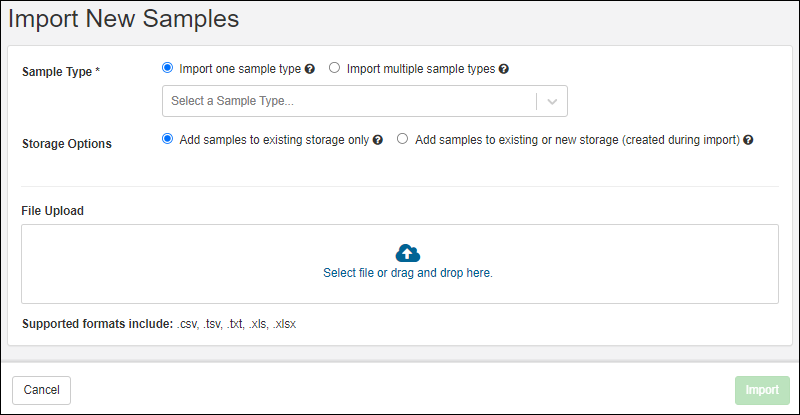Click the green Import button
Viewport: 800px width, 415px height.
point(762,390)
